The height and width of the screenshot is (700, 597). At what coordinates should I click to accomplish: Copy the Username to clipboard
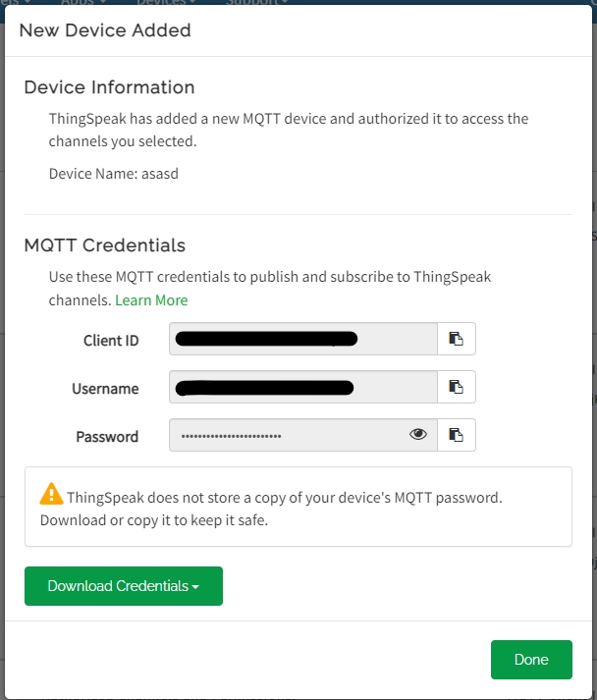pos(456,387)
